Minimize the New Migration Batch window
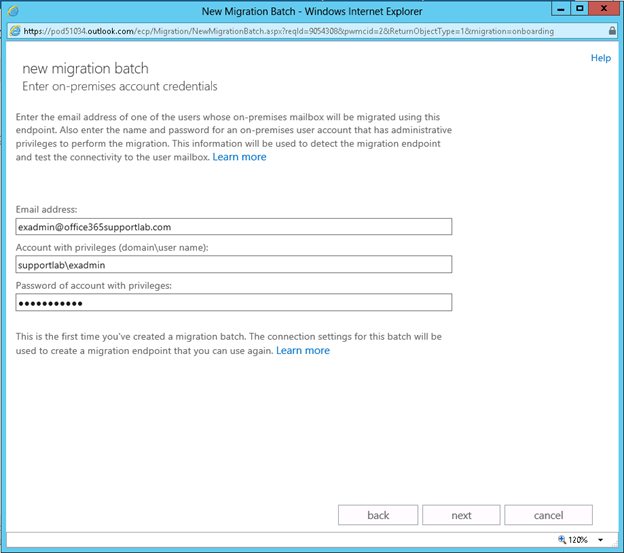This screenshot has width=624, height=553. [561, 9]
